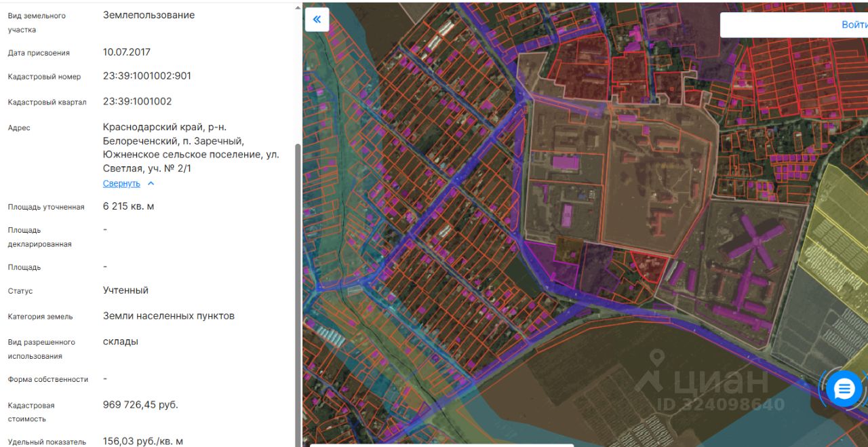Click the status value Учтенный

pos(125,290)
